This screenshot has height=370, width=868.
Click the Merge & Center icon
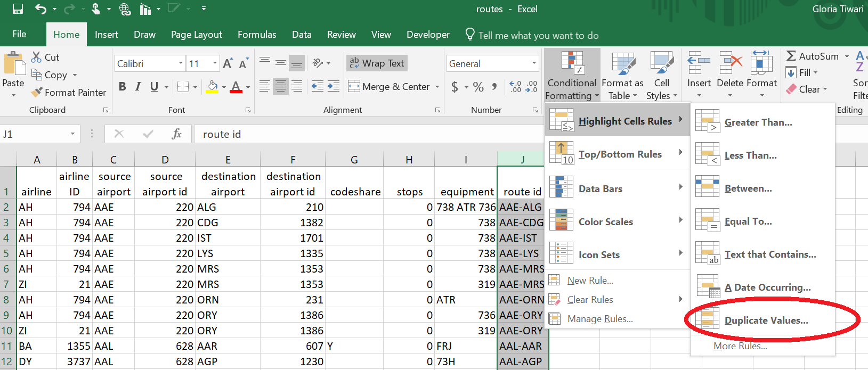coord(354,86)
